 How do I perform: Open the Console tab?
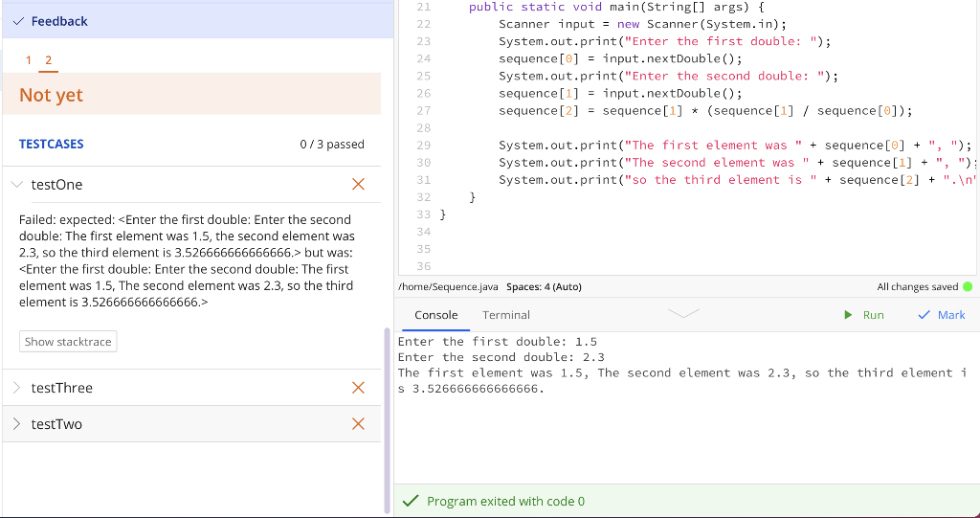point(436,315)
